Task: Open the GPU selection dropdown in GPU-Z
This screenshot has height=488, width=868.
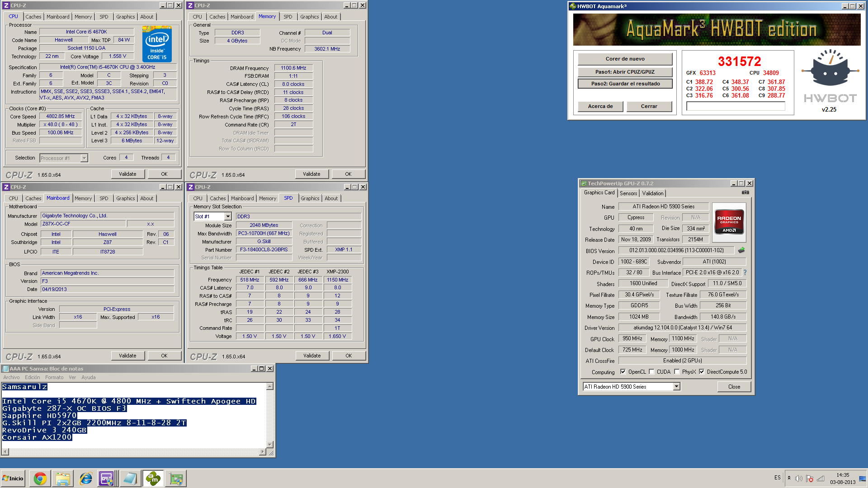Action: click(x=676, y=387)
